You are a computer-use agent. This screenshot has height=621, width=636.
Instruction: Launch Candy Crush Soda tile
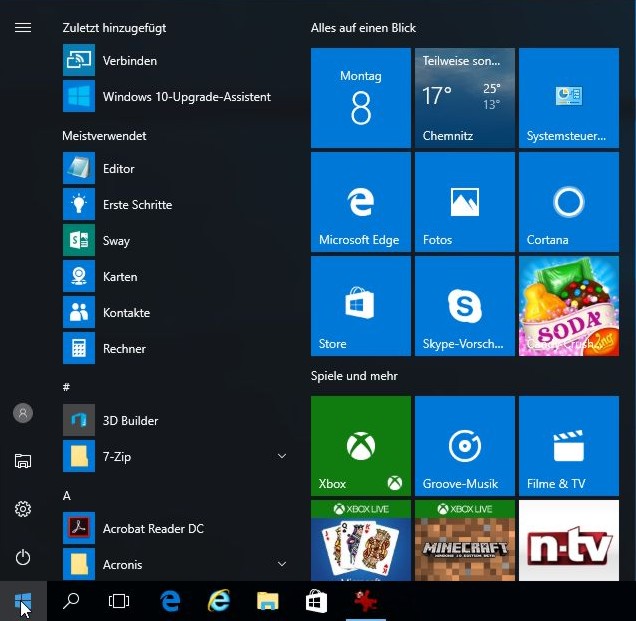click(569, 306)
